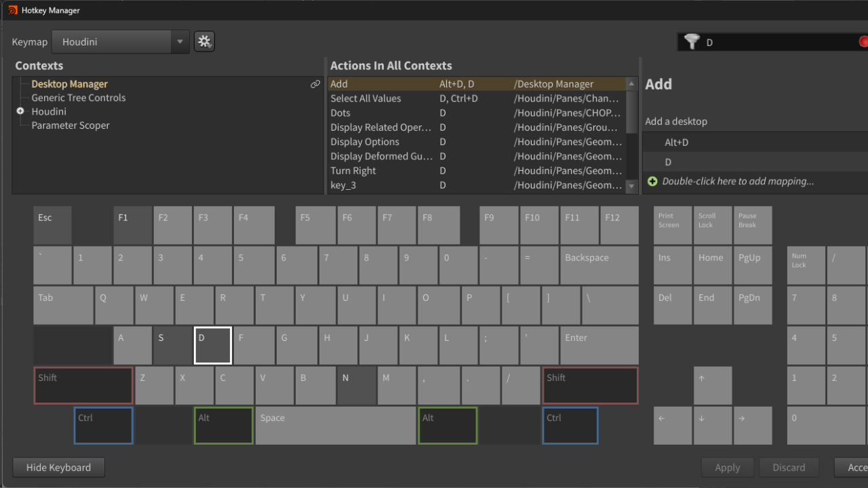Open the Keymap Houdini dropdown

pyautogui.click(x=121, y=41)
